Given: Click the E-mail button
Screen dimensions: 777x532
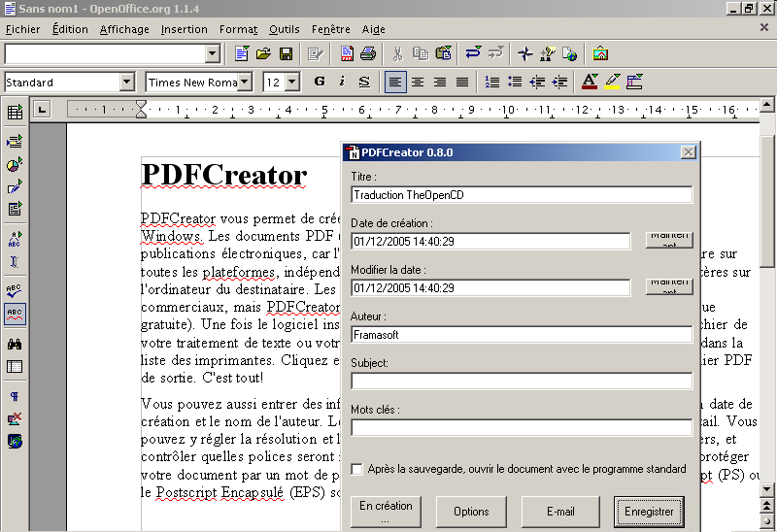Looking at the screenshot, I should point(560,512).
